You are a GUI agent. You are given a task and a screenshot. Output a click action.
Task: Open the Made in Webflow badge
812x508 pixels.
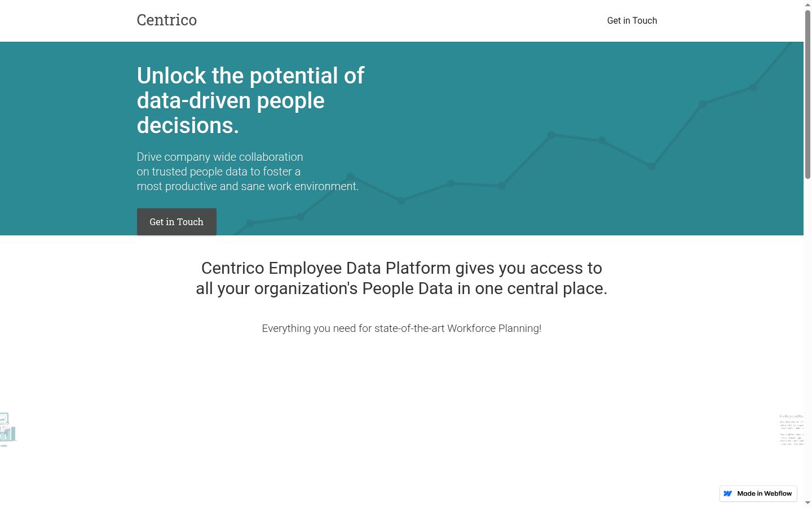point(758,493)
